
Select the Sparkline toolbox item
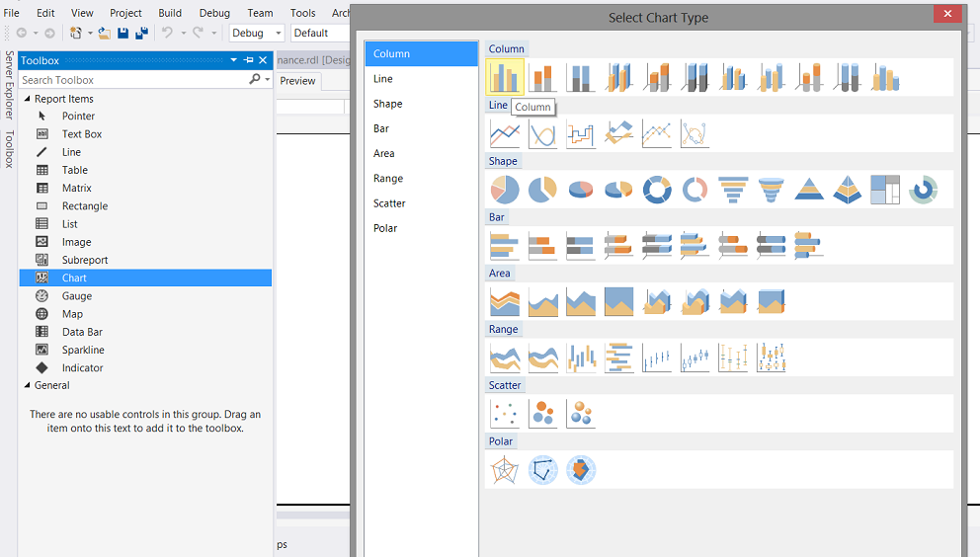145,350
